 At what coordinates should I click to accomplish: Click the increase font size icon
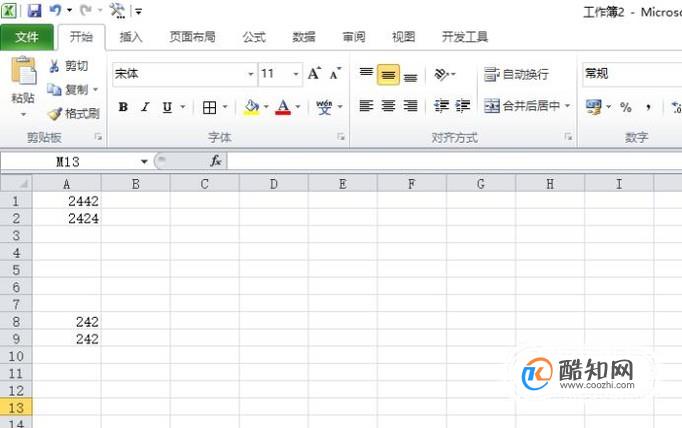point(314,74)
